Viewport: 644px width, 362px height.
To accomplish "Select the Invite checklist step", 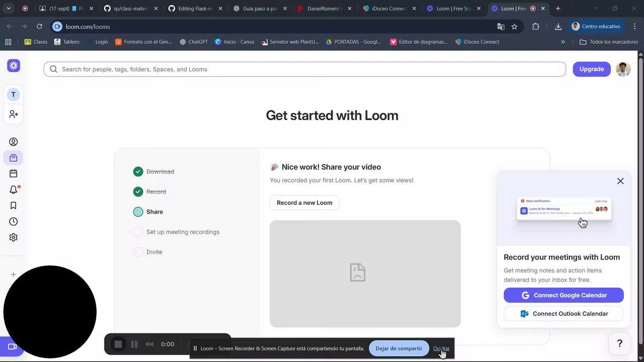I will (x=148, y=252).
